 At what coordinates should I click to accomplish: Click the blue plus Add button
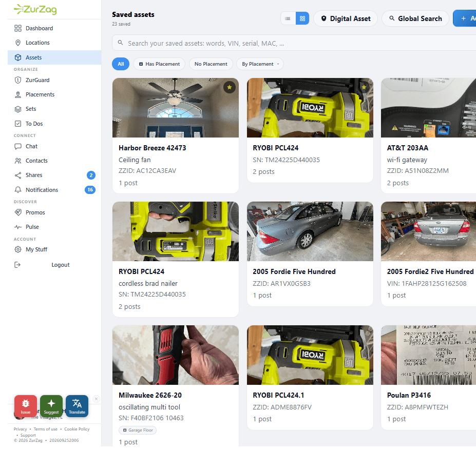tap(465, 18)
